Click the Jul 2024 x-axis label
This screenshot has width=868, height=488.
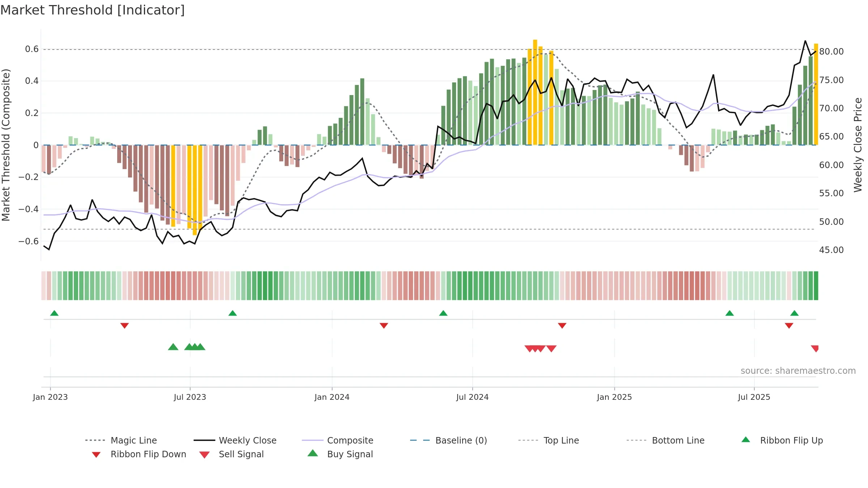pyautogui.click(x=472, y=397)
